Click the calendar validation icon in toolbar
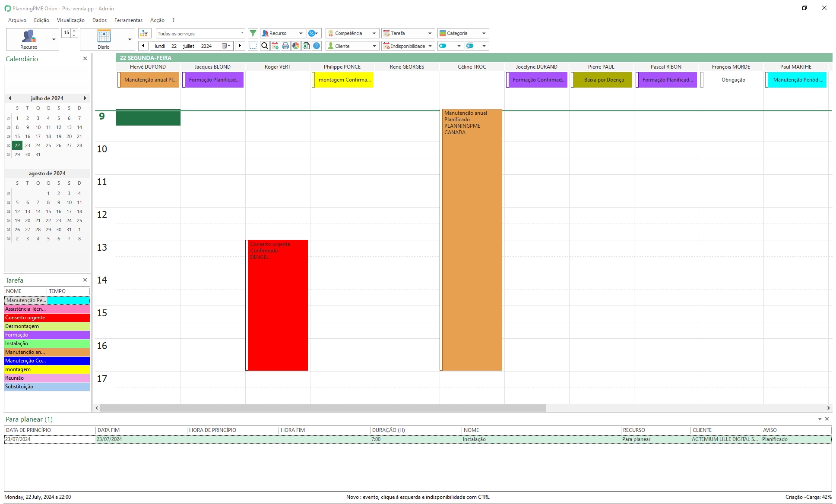The image size is (836, 504). [x=275, y=46]
